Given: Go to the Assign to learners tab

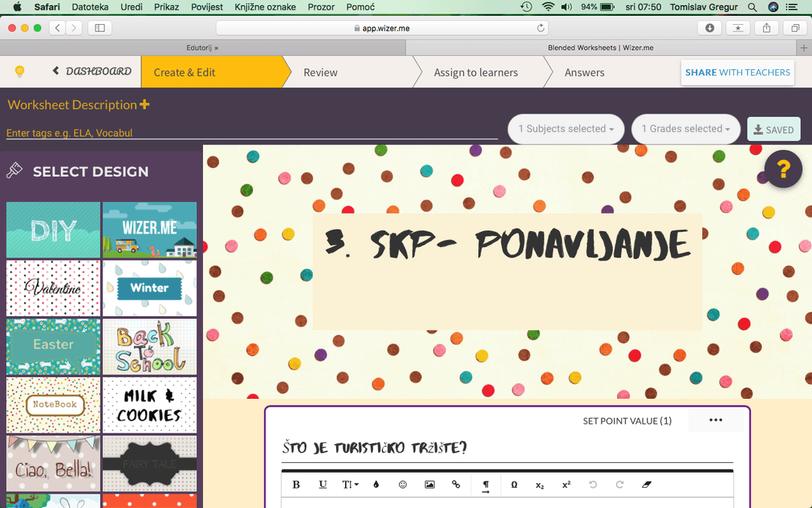Looking at the screenshot, I should coord(475,72).
